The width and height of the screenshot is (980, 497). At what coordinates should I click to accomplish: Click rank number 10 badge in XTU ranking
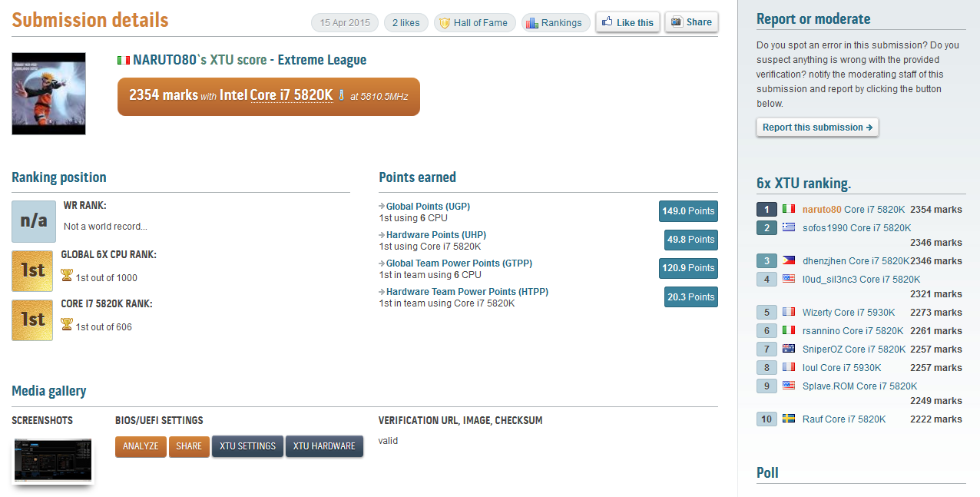point(766,419)
